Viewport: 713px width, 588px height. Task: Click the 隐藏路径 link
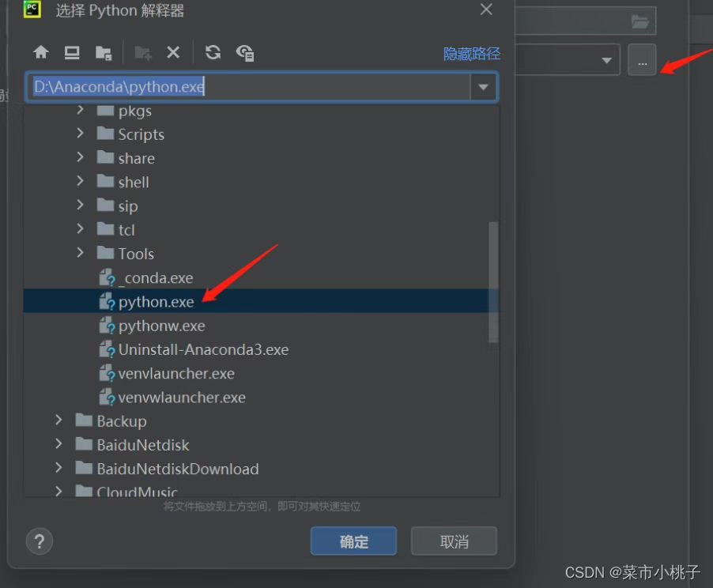tap(472, 54)
